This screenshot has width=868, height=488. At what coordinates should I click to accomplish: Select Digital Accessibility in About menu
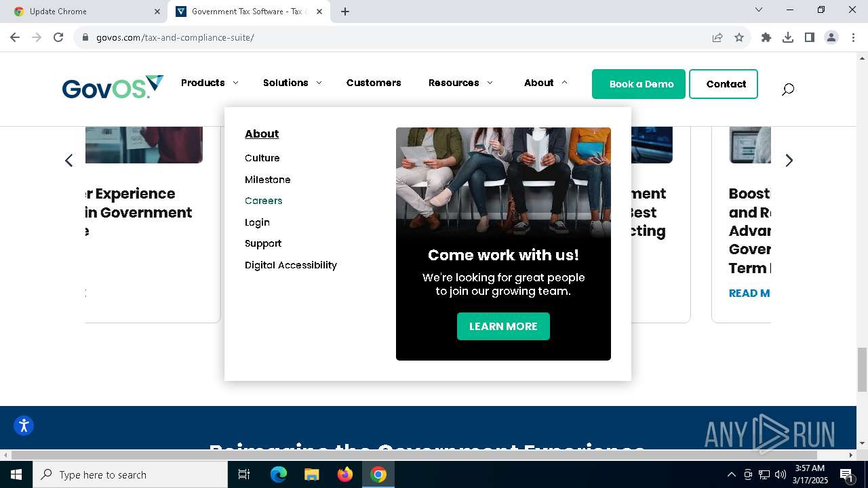tap(290, 265)
